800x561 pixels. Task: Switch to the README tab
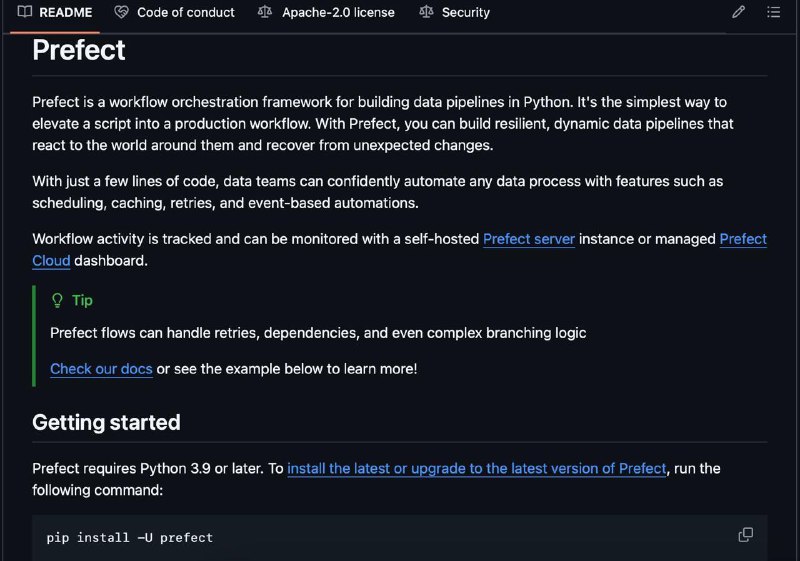[x=55, y=12]
